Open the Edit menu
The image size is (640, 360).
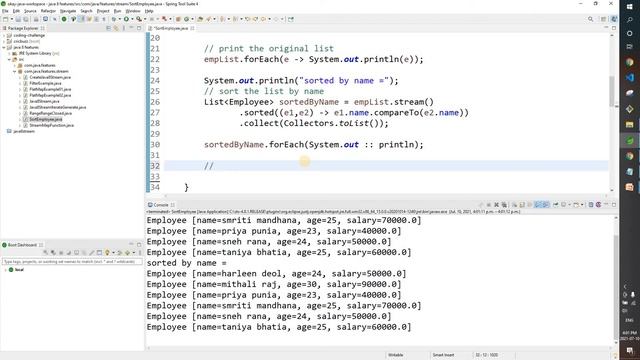click(x=16, y=11)
